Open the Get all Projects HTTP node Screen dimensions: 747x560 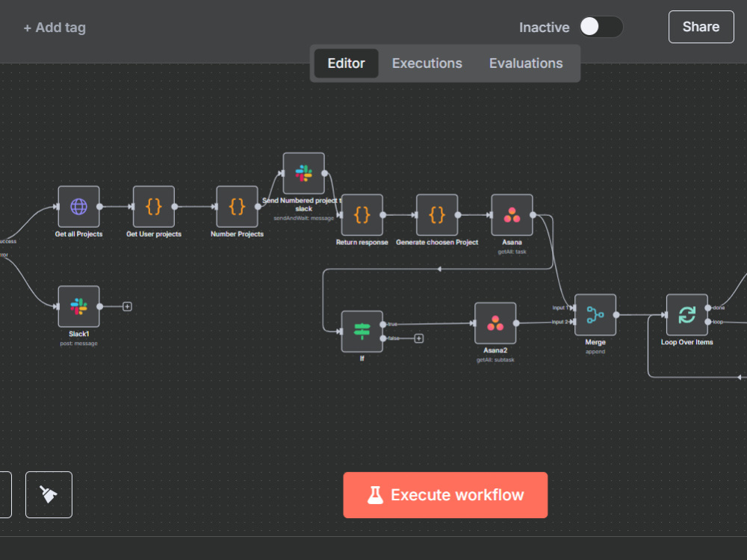[x=78, y=207]
